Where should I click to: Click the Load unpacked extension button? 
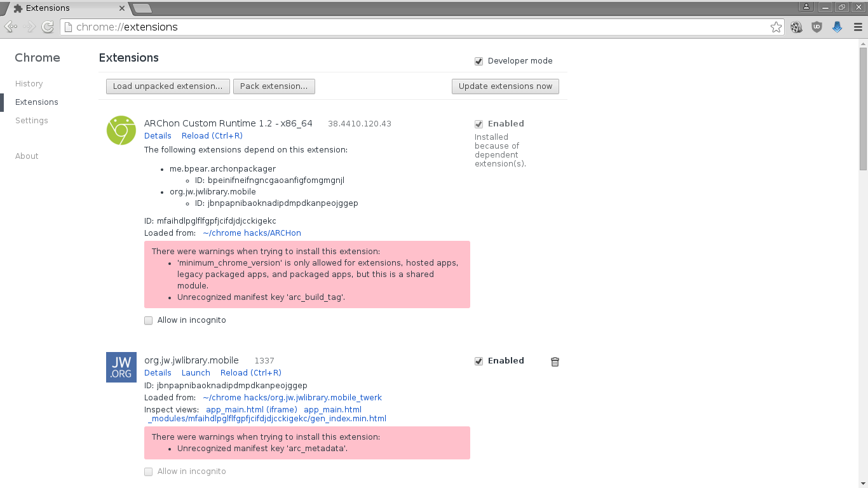168,86
